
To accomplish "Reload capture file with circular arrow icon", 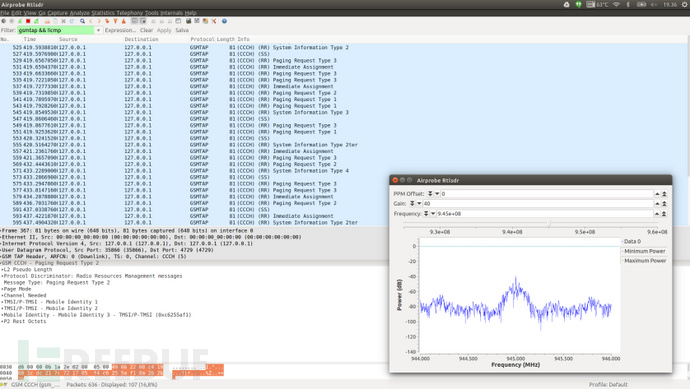I will pyautogui.click(x=72, y=21).
